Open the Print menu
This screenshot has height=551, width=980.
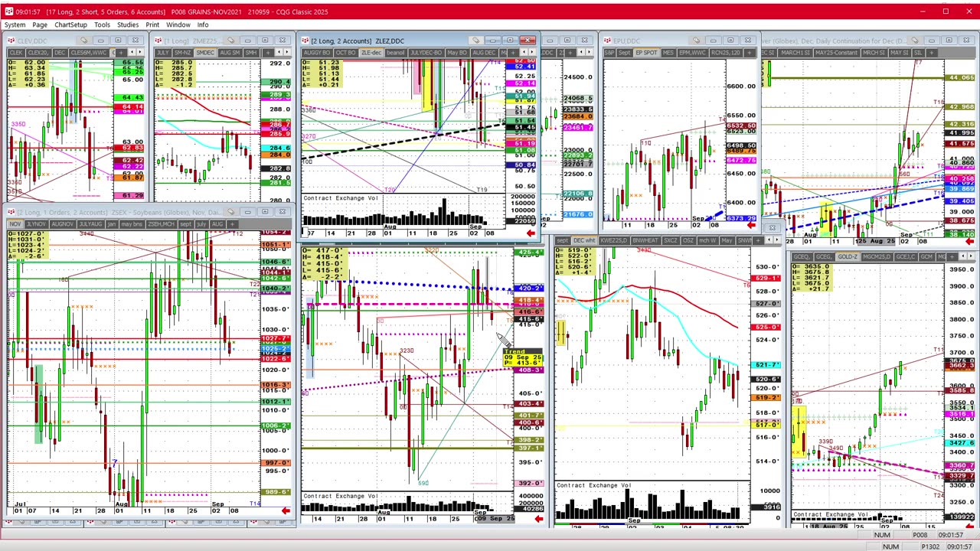(x=152, y=24)
